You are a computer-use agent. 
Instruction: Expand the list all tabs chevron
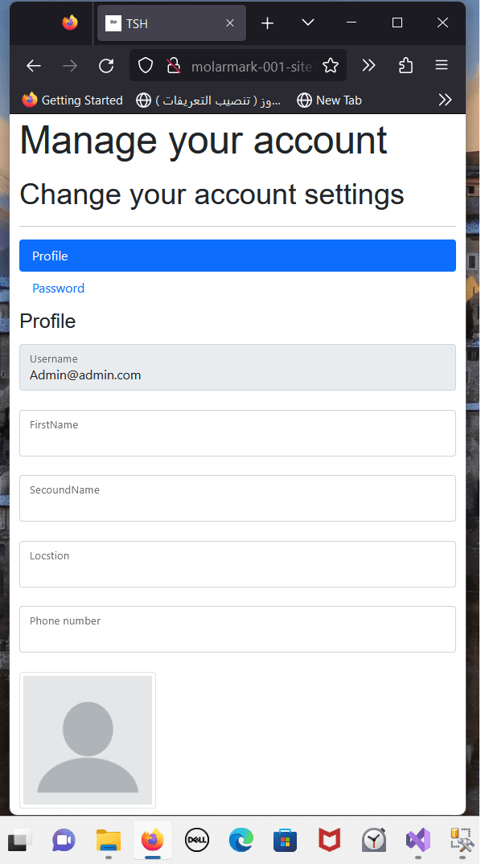(x=308, y=23)
